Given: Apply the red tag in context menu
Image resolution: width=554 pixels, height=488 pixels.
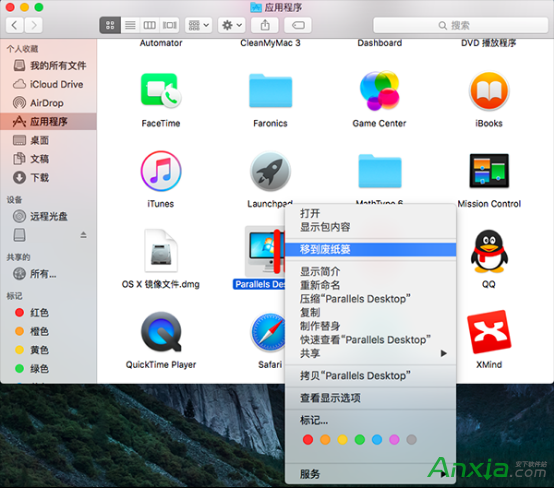Looking at the screenshot, I should (x=308, y=440).
